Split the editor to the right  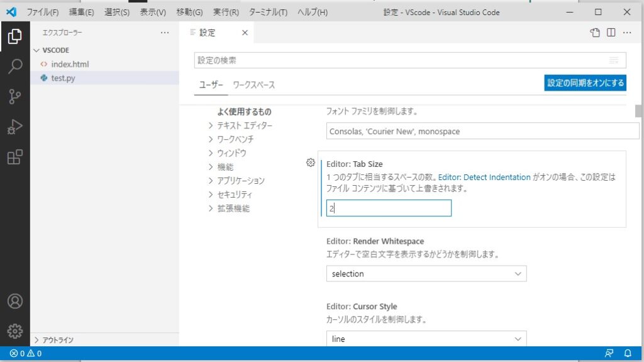(x=611, y=33)
